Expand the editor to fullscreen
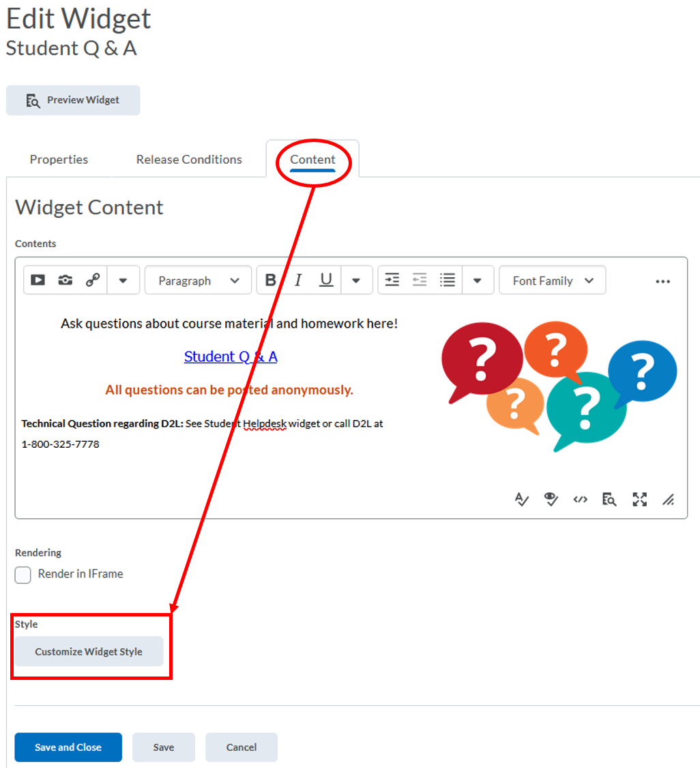The height and width of the screenshot is (768, 700). click(639, 499)
